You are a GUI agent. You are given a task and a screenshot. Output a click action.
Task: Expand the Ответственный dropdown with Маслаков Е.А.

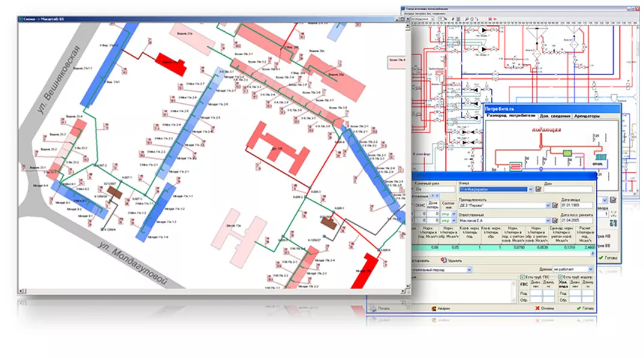pos(548,220)
